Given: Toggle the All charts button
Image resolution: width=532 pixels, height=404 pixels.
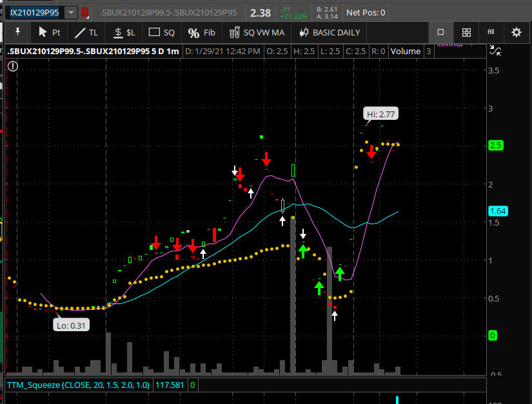Looking at the screenshot, I should [x=491, y=32].
